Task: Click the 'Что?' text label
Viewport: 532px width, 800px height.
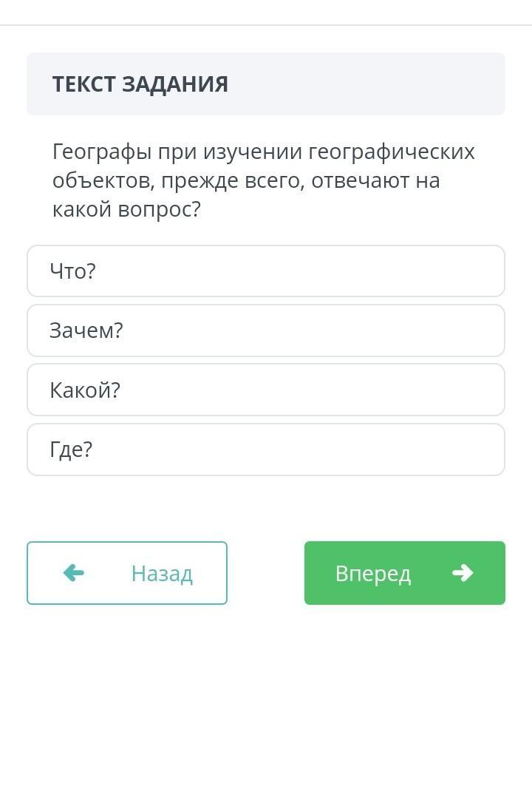Action: pyautogui.click(x=72, y=271)
